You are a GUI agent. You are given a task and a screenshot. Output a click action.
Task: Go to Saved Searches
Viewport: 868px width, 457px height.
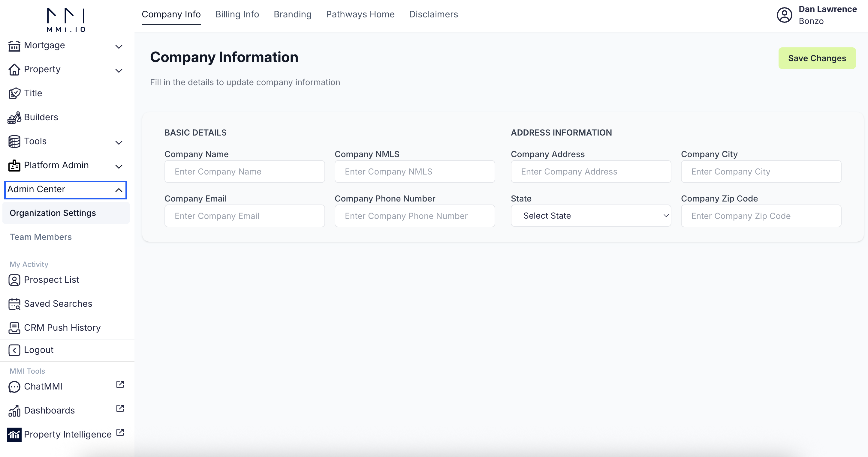58,303
